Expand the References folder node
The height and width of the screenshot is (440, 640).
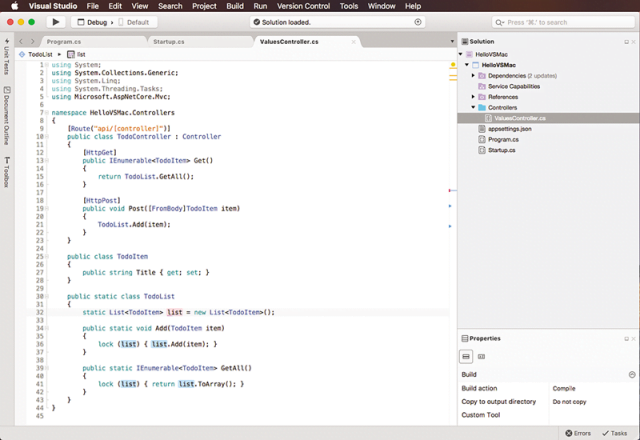pos(473,96)
